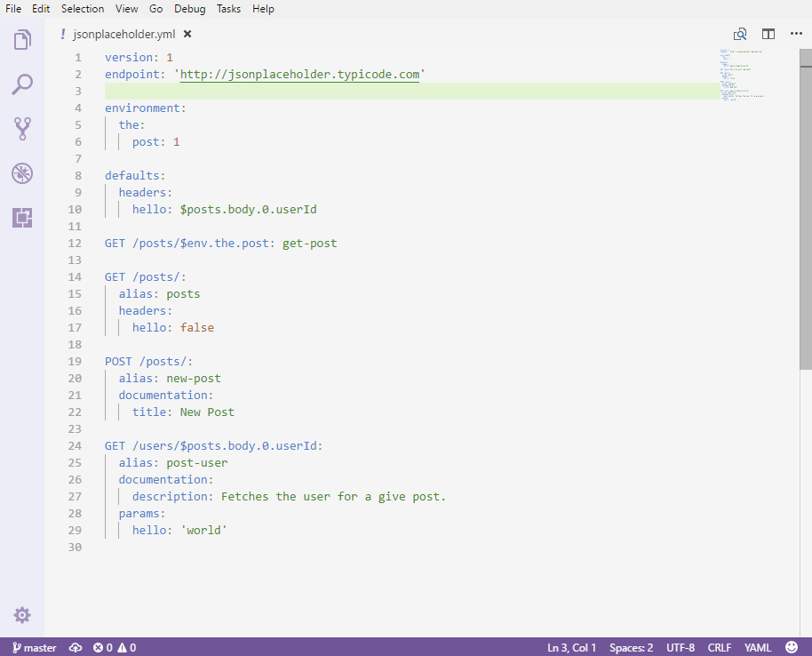
Task: Click the jsonplaceholder.typicode.com URL link
Action: (x=299, y=74)
